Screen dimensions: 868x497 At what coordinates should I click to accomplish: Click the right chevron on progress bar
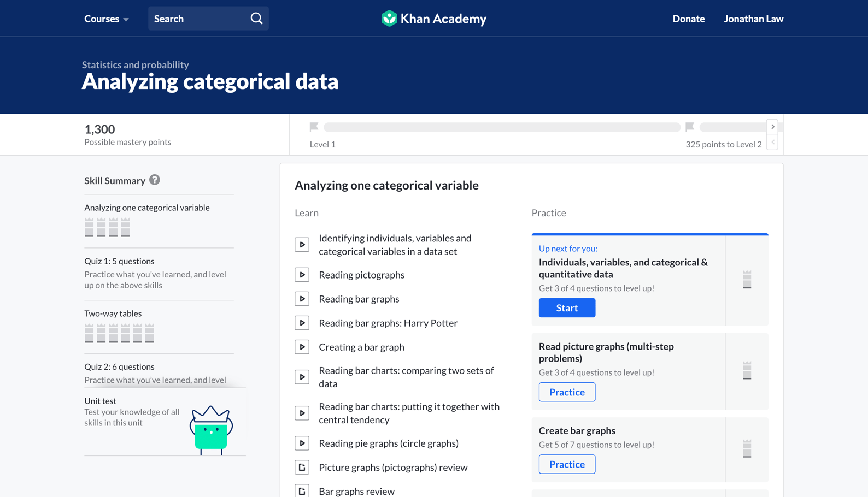(x=772, y=127)
